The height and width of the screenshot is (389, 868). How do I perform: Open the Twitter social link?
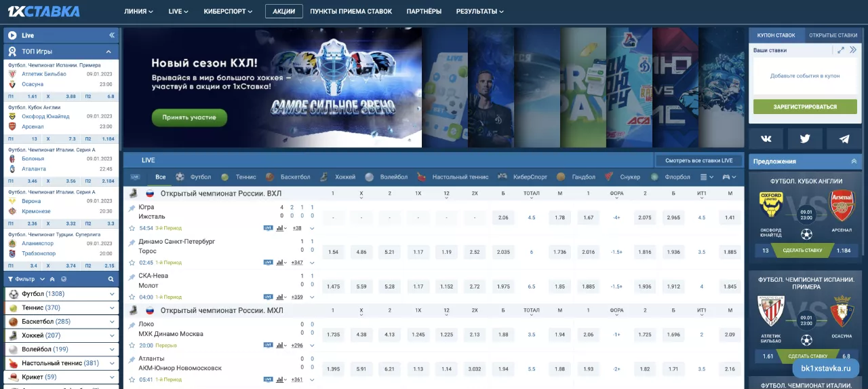click(x=805, y=138)
